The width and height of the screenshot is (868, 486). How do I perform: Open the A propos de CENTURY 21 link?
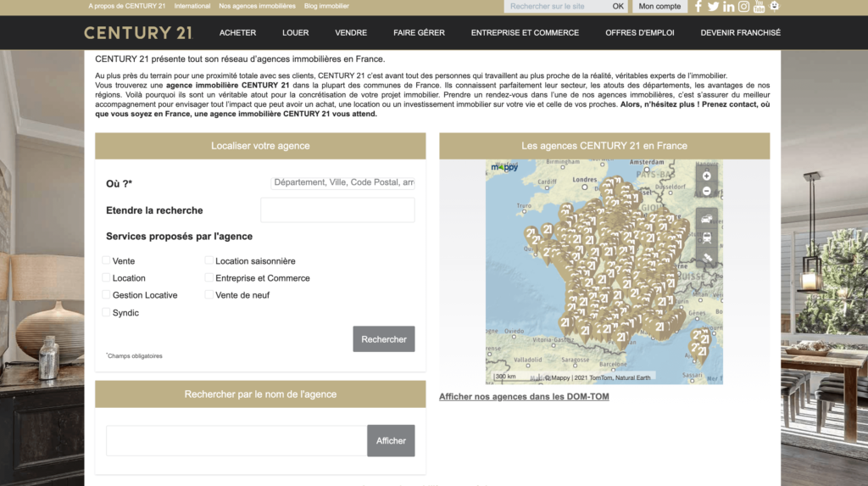[x=127, y=6]
